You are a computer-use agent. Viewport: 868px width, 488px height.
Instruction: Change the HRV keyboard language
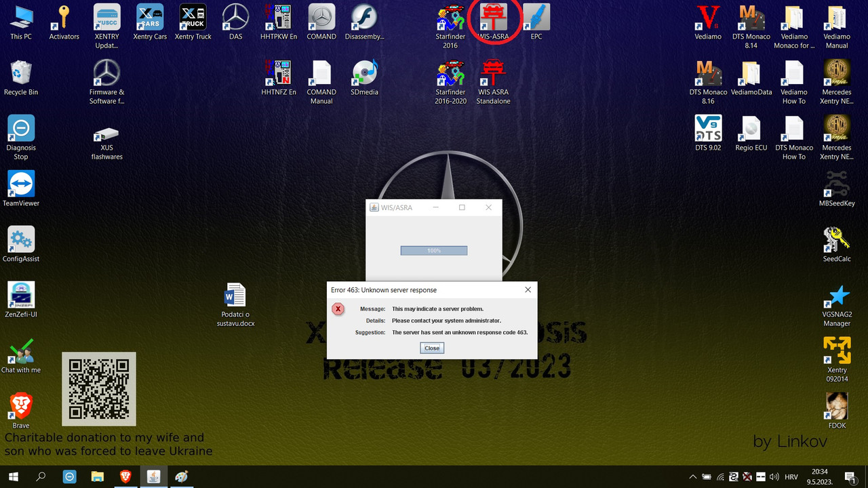click(x=791, y=477)
